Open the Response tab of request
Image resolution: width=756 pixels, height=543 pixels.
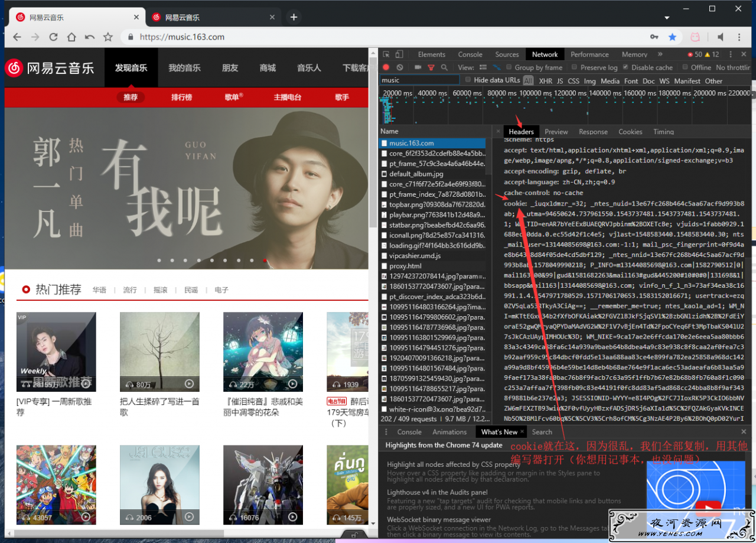coord(593,132)
